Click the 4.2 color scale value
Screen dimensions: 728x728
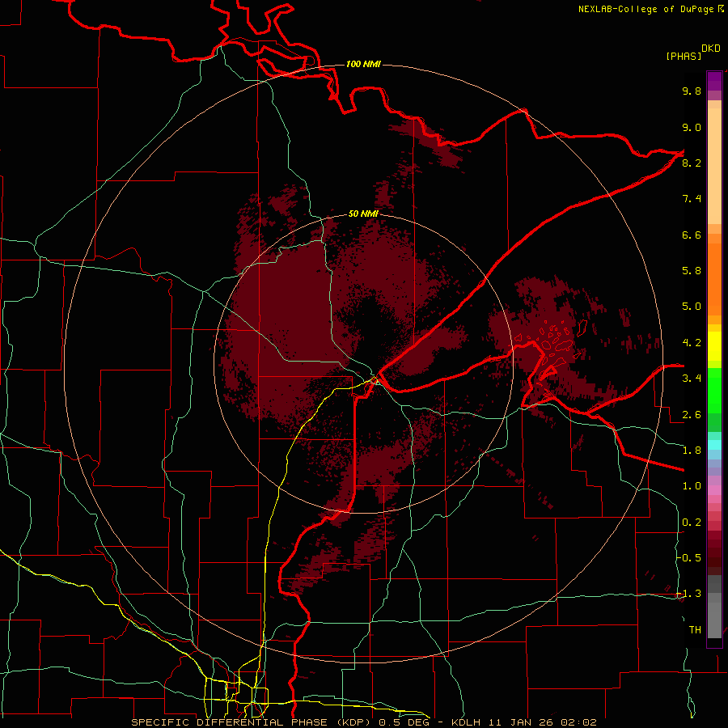692,343
